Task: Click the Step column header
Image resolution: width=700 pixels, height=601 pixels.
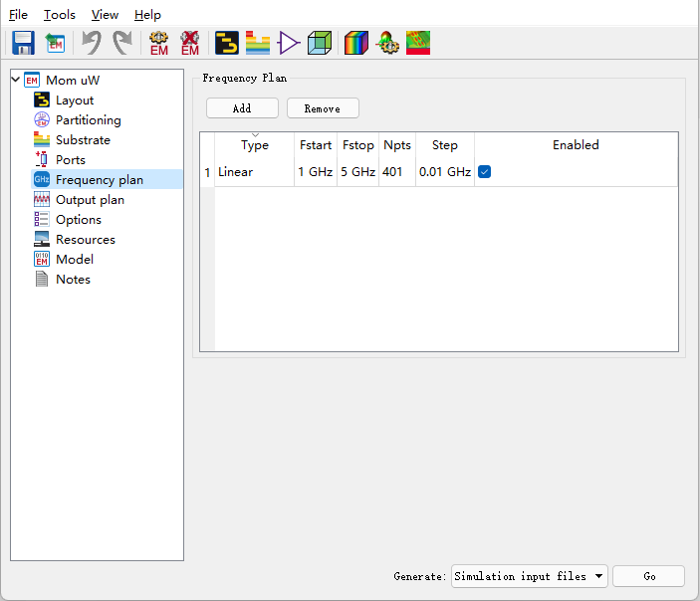Action: [x=445, y=145]
